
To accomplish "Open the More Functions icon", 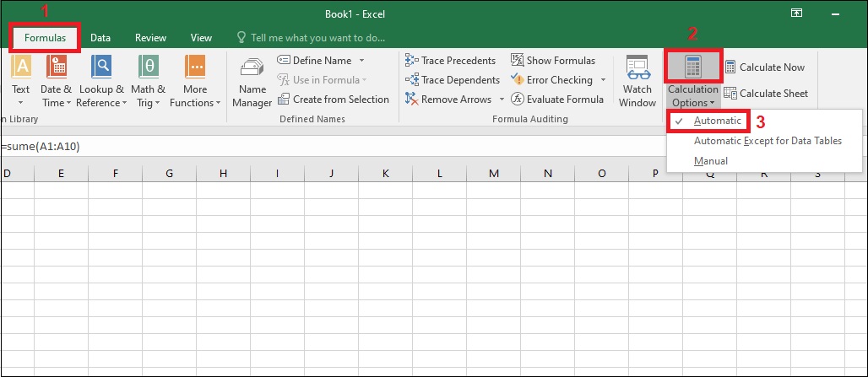I will [195, 67].
